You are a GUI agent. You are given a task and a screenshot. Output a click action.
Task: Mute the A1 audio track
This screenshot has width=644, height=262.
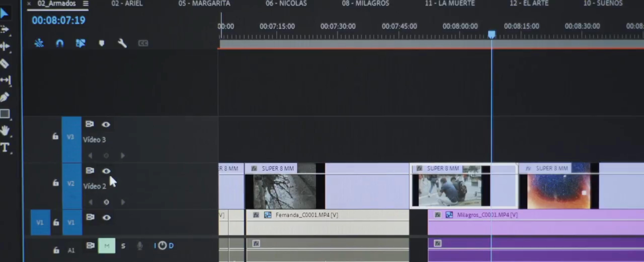107,246
